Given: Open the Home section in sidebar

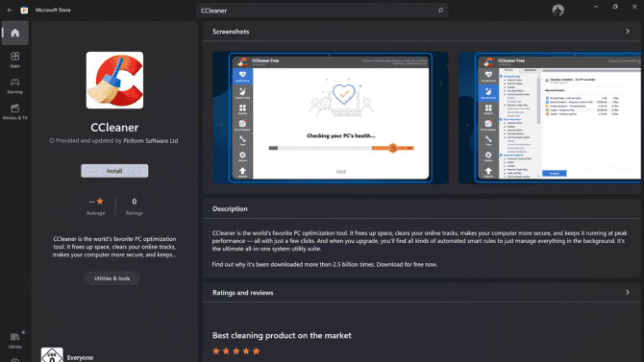Looking at the screenshot, I should pos(15,33).
